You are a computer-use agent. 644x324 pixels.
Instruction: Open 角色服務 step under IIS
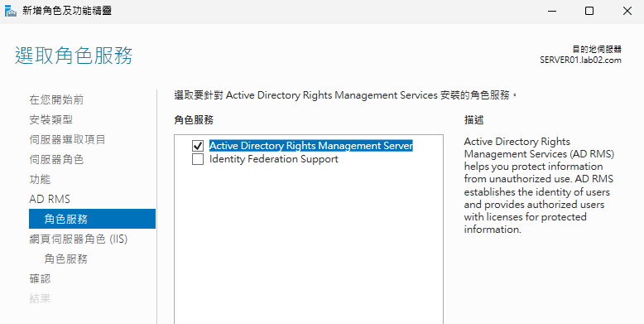65,259
